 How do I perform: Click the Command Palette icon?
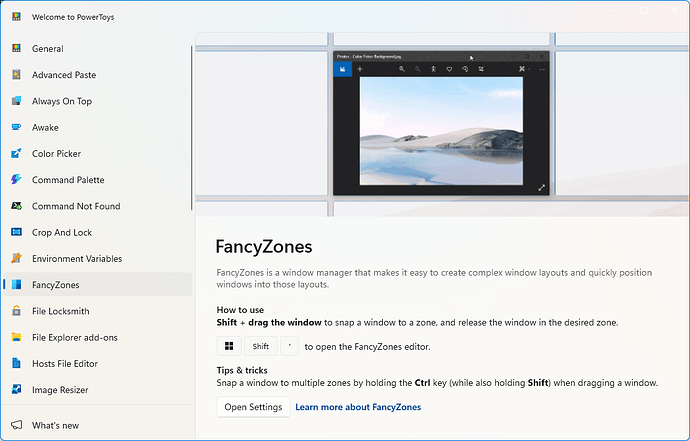[16, 180]
